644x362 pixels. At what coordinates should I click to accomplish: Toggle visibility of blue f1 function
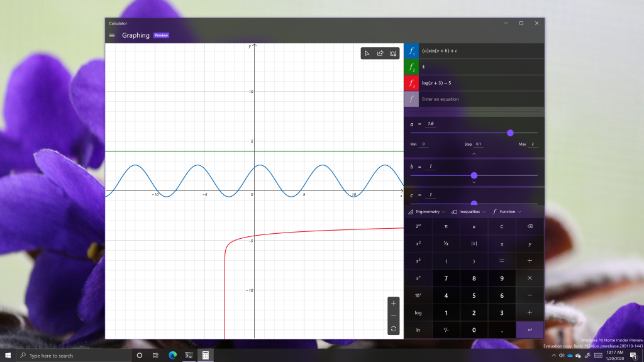(x=411, y=51)
